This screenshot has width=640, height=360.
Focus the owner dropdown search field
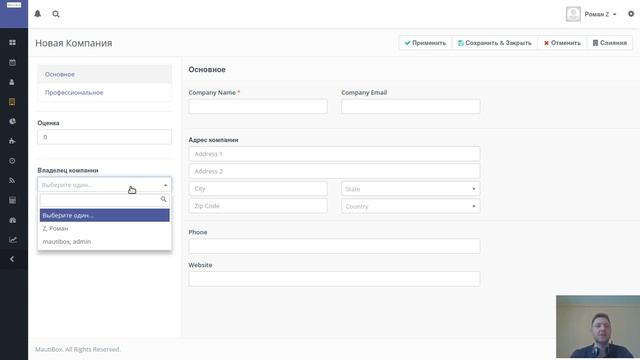pos(104,200)
